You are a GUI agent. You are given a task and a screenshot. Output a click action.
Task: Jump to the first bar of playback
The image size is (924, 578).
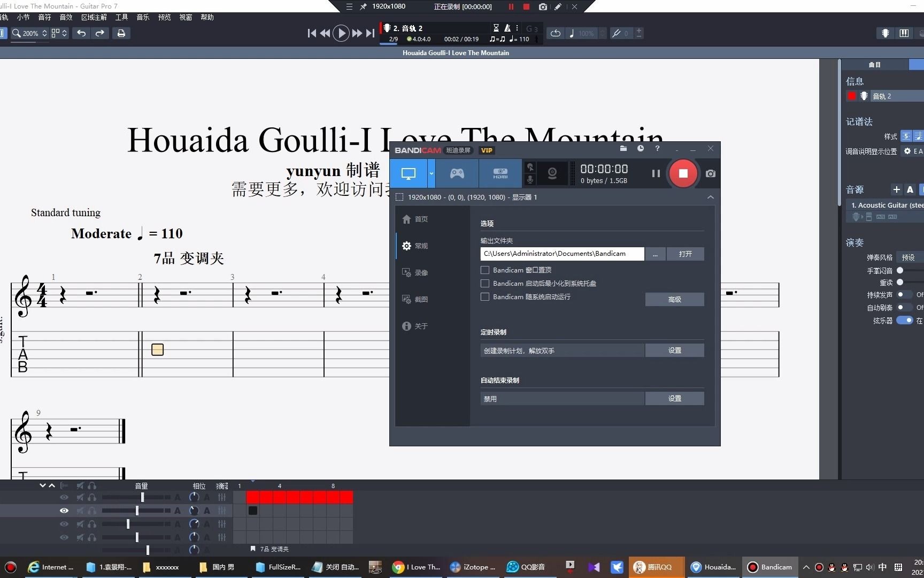pyautogui.click(x=312, y=33)
